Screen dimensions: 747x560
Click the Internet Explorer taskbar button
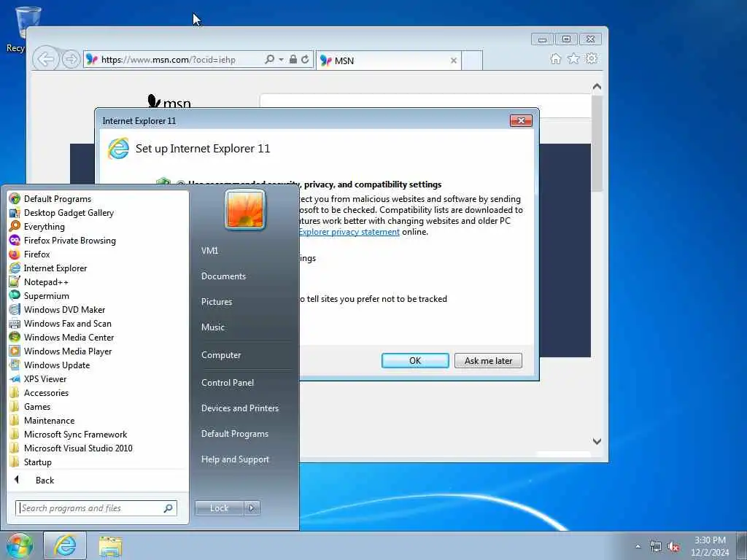65,545
